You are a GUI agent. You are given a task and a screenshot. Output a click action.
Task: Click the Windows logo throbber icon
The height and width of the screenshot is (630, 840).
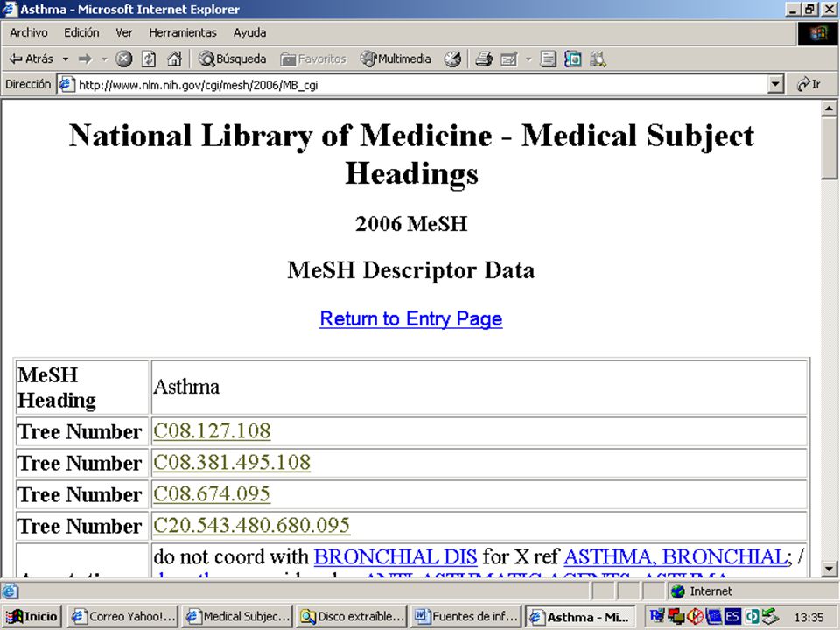point(818,34)
